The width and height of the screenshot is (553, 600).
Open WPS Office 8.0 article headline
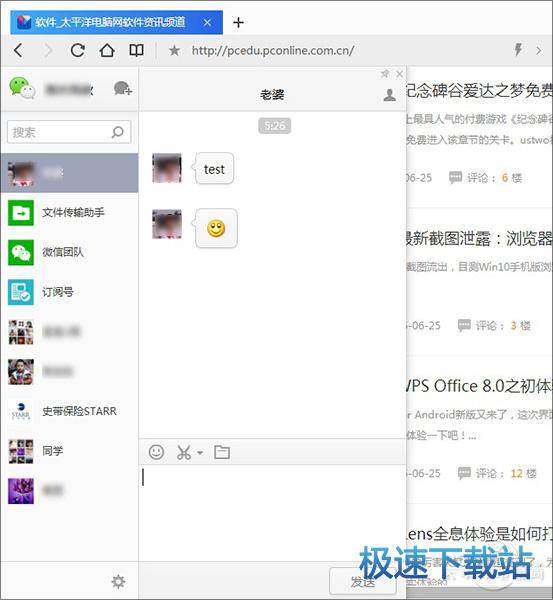pyautogui.click(x=479, y=386)
